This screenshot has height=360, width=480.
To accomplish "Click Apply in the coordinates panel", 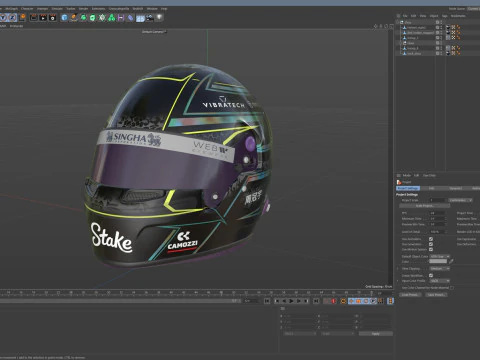I will (x=376, y=333).
